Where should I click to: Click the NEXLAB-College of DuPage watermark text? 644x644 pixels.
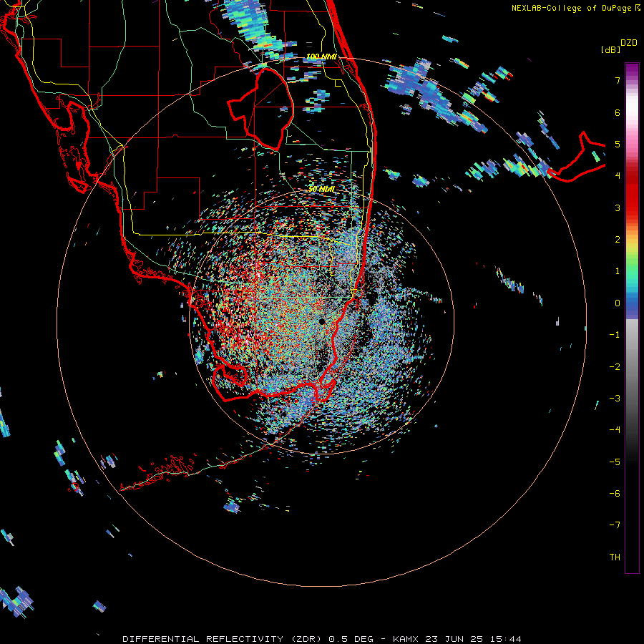575,8
